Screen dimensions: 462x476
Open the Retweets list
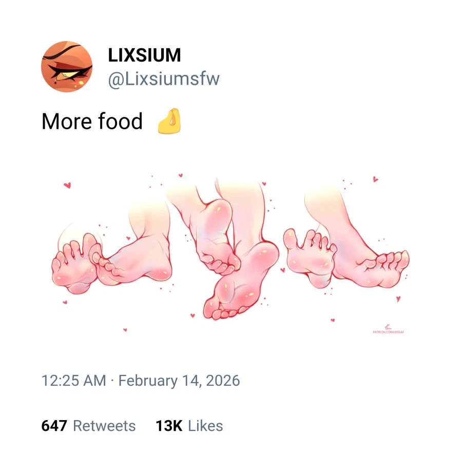pos(104,426)
